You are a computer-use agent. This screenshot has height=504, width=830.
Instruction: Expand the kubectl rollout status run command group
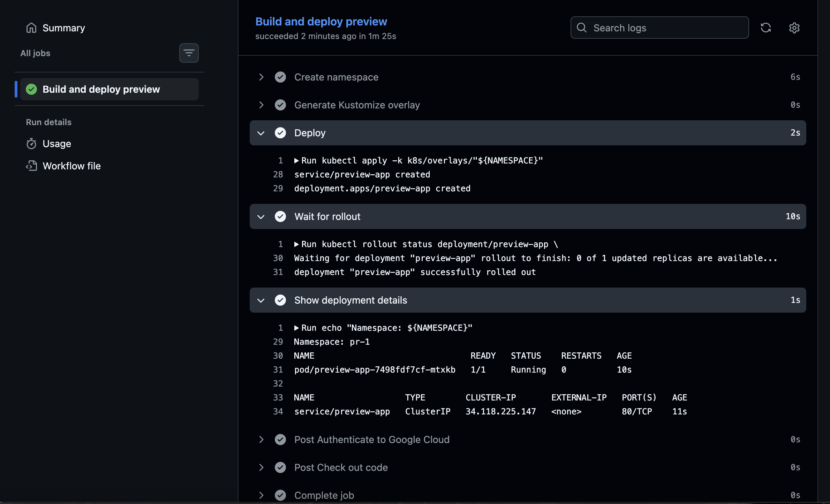pyautogui.click(x=296, y=244)
